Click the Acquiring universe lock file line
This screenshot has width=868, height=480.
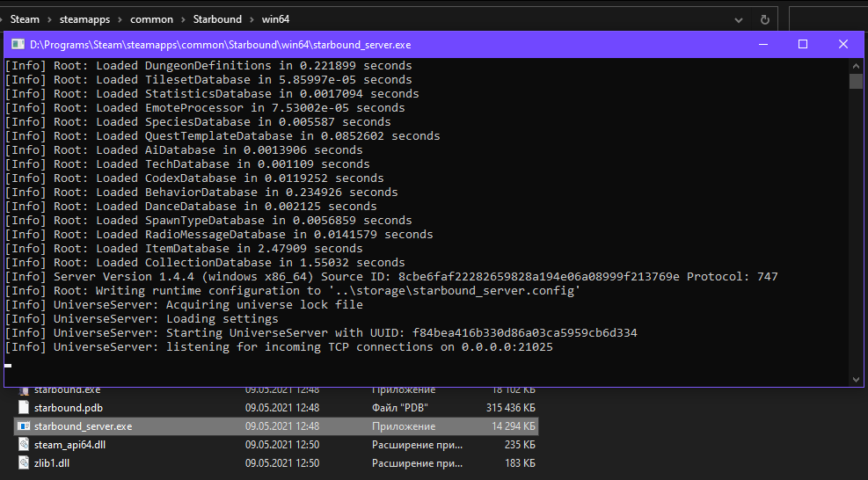(x=184, y=305)
